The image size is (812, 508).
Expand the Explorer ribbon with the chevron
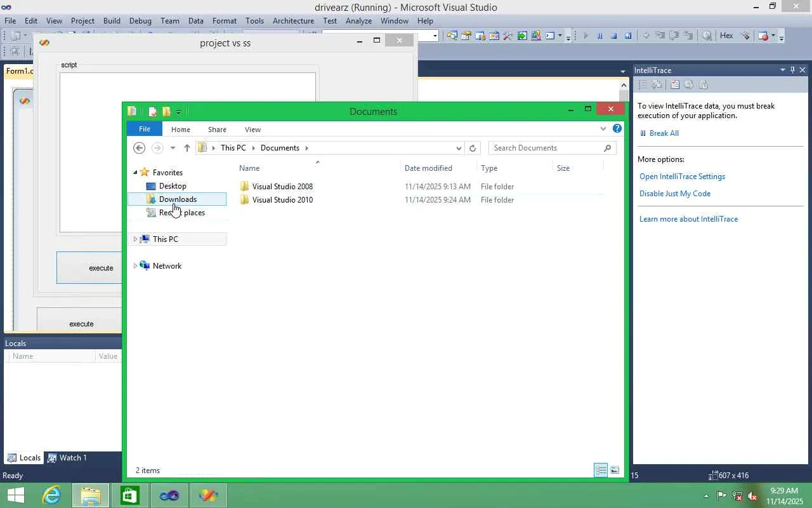603,128
